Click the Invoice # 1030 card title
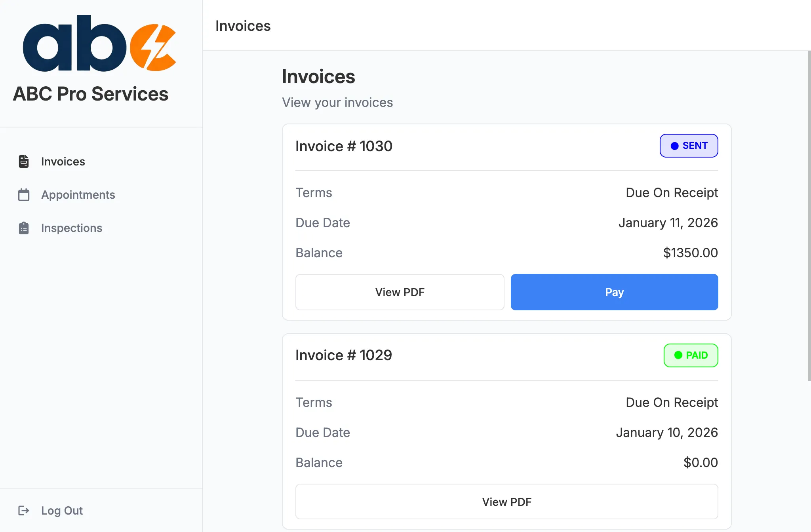The image size is (811, 532). 344,146
